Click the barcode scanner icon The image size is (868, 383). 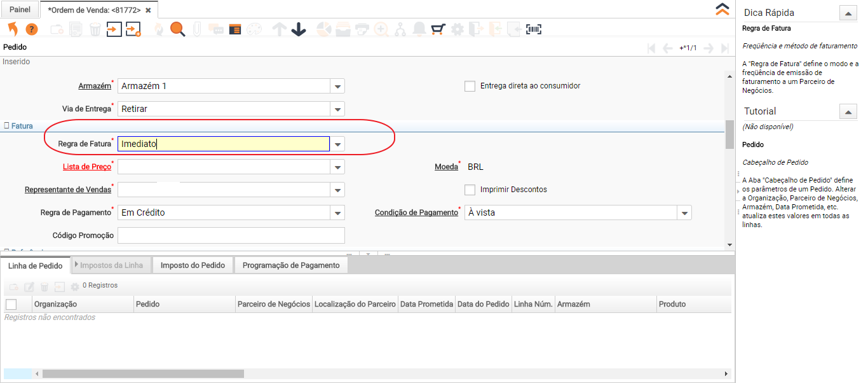pos(534,29)
